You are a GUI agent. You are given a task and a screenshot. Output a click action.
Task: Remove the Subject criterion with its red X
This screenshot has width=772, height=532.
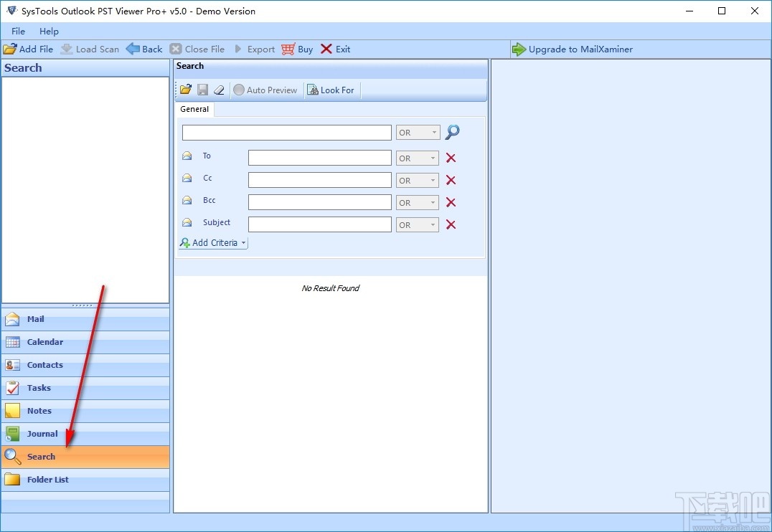[451, 224]
